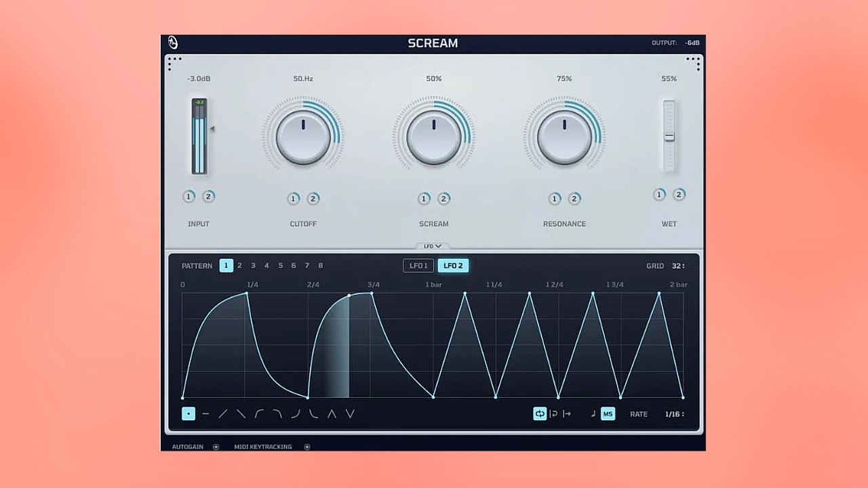The width and height of the screenshot is (868, 488).
Task: Select the inverted triangle shape tool
Action: (350, 413)
